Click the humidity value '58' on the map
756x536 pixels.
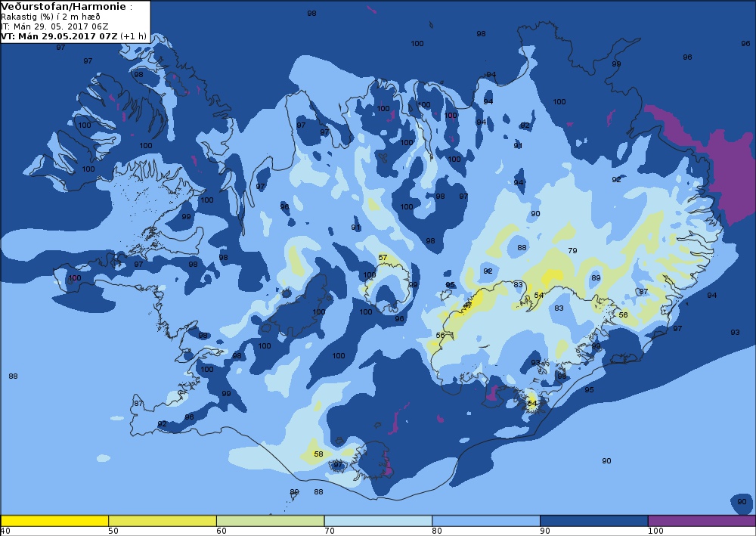point(318,454)
